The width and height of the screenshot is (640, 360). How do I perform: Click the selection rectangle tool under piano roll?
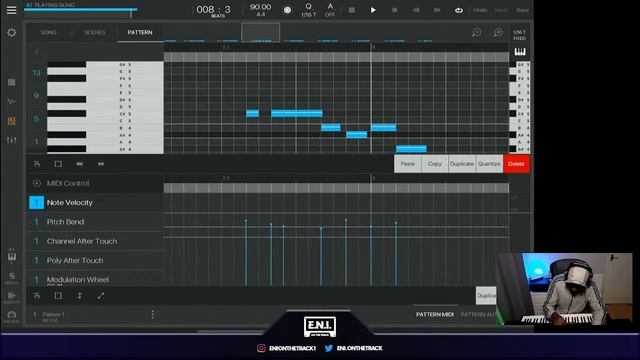58,164
